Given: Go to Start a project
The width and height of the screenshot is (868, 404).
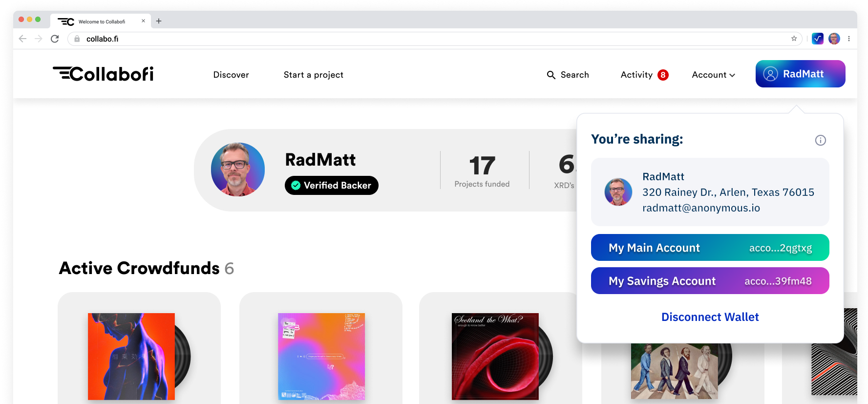Looking at the screenshot, I should (x=313, y=75).
